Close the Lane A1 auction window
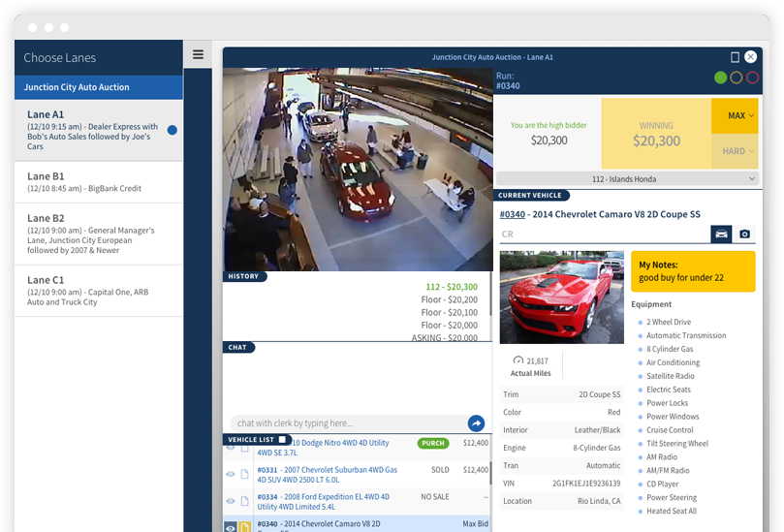The width and height of the screenshot is (784, 532). 750,57
